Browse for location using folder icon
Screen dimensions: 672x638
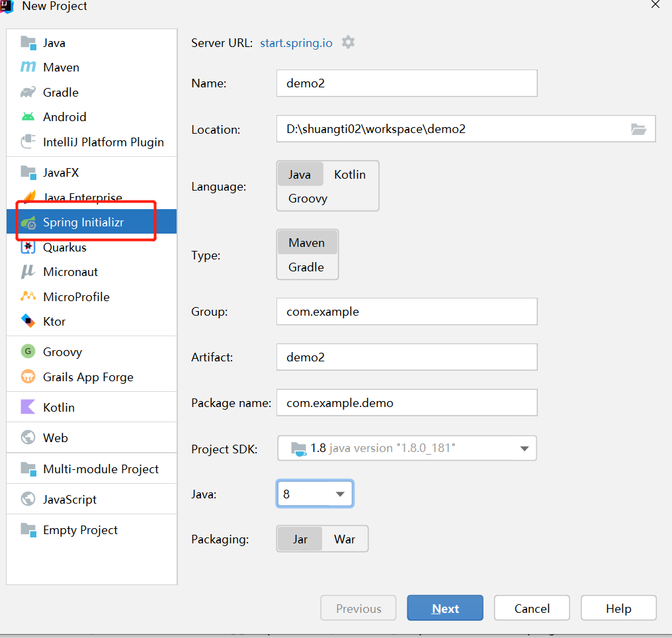638,130
